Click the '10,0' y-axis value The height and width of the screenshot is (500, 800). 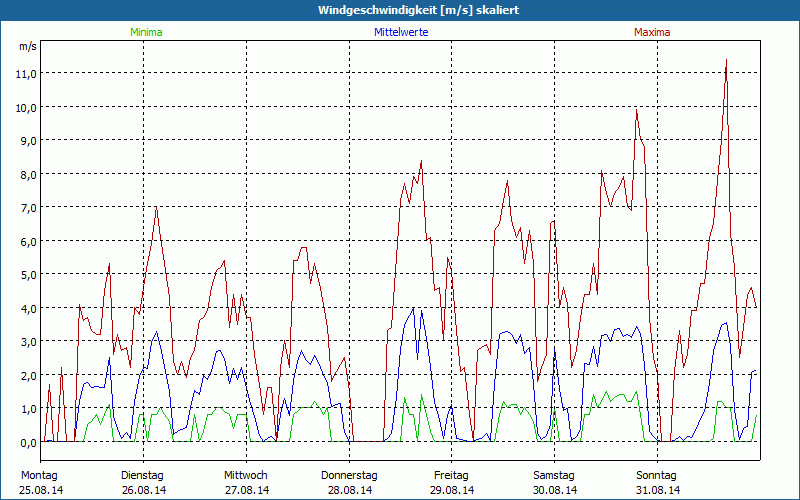(x=27, y=108)
